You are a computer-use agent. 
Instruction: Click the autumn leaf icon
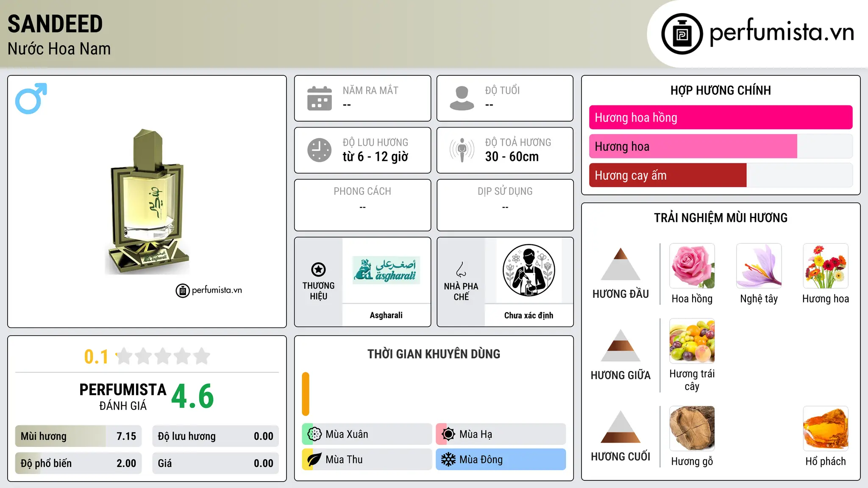(x=314, y=460)
